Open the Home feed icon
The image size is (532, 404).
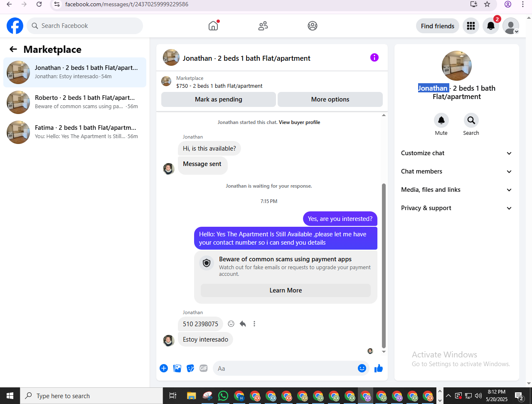coord(213,26)
